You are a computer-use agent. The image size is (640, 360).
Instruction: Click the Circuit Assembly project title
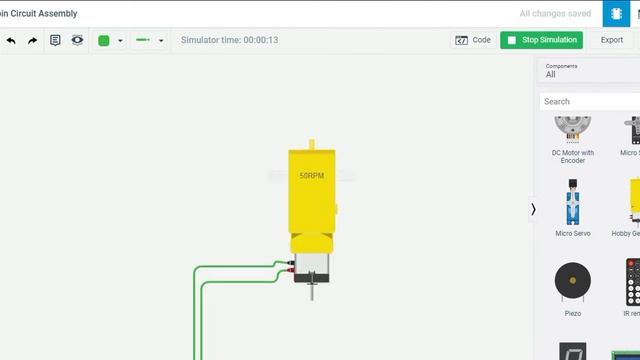coord(38,13)
